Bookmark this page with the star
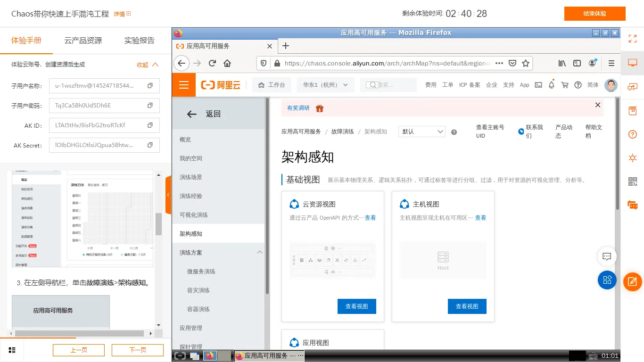This screenshot has width=644, height=362. (x=526, y=63)
